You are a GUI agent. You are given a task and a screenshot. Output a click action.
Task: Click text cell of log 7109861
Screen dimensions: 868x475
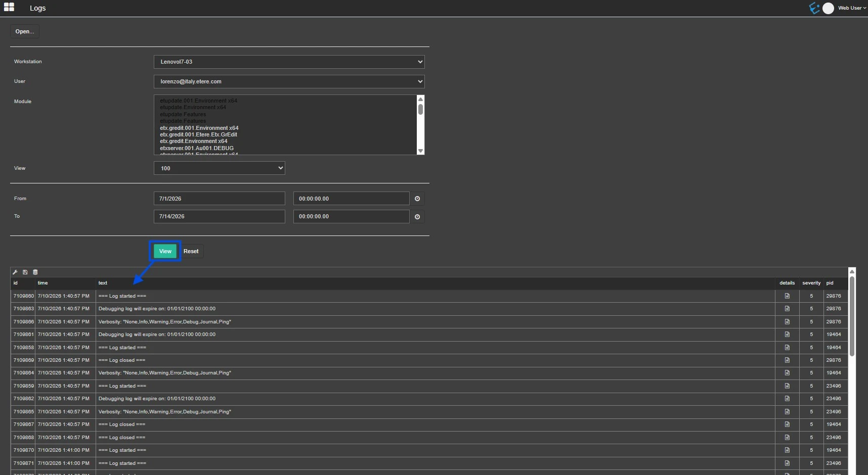coord(435,335)
